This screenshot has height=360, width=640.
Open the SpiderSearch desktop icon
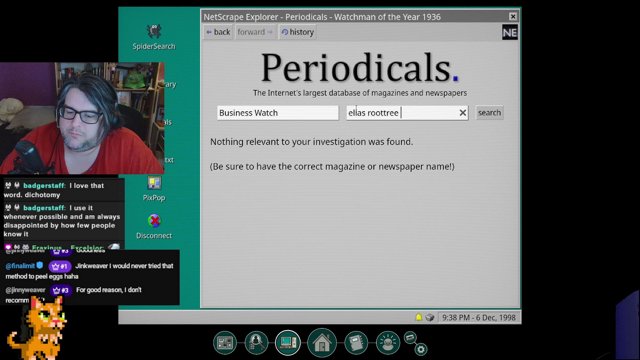154,37
